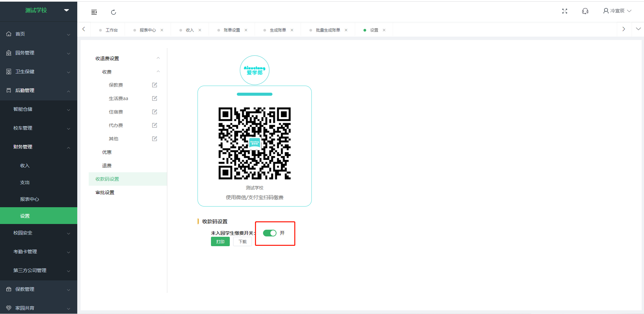644x314 pixels.
Task: Toggle 未入园学生缴费开关 switch
Action: tap(270, 233)
